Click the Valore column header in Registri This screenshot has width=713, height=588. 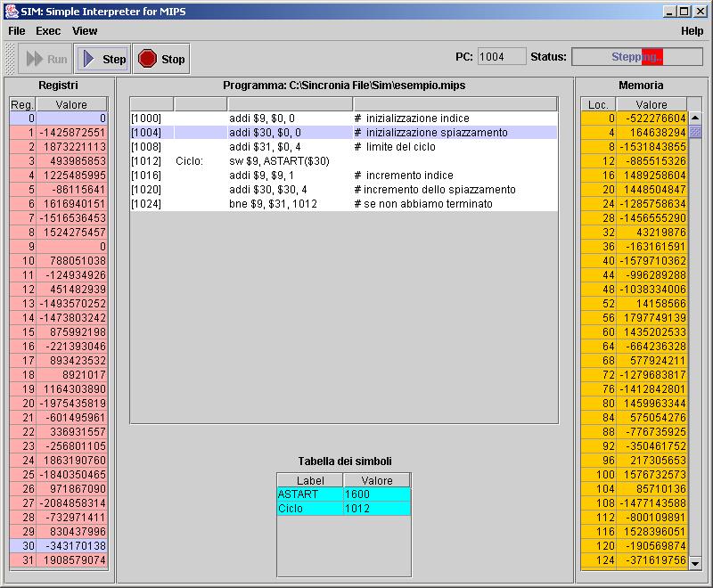[71, 104]
